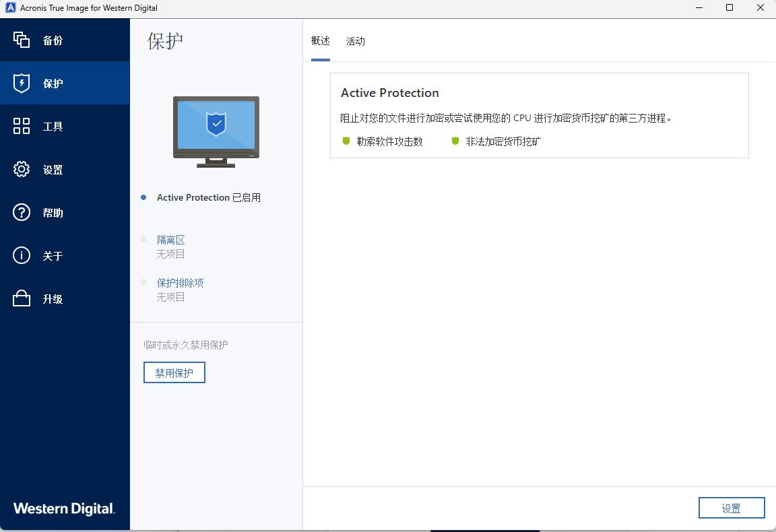Click the green shield beside 非法加密货币挖矿
Image resolution: width=776 pixels, height=532 pixels.
click(455, 141)
